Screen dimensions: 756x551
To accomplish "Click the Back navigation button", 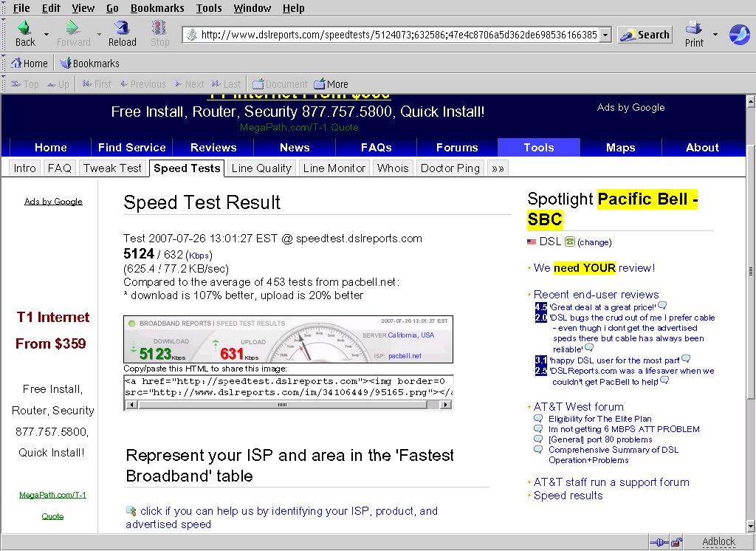I will [24, 33].
